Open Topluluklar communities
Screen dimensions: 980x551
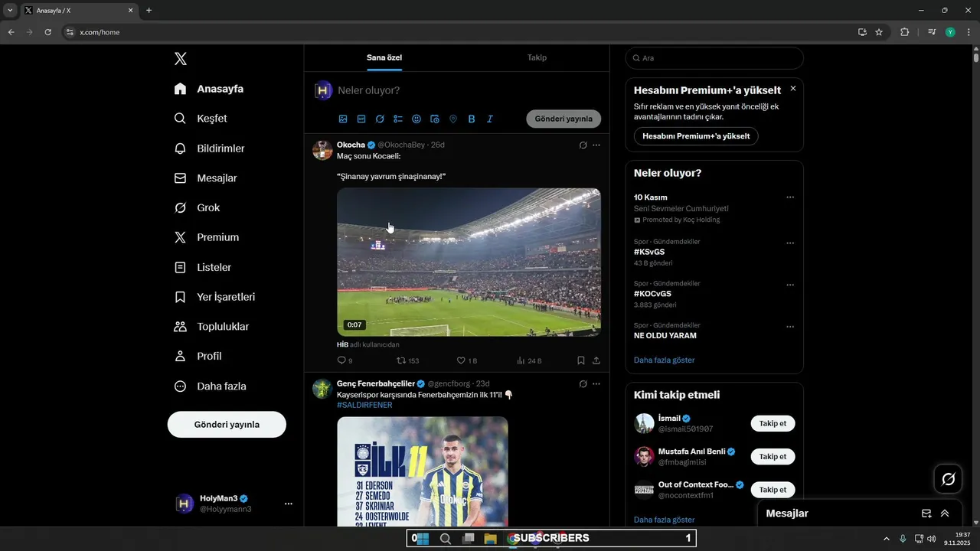point(211,327)
